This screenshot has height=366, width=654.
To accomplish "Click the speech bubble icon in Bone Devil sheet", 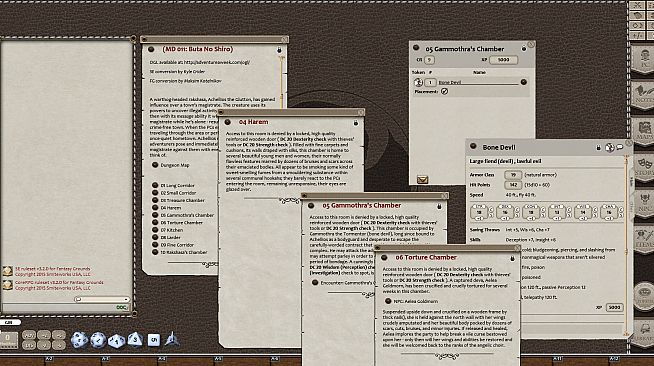I will coord(620,148).
